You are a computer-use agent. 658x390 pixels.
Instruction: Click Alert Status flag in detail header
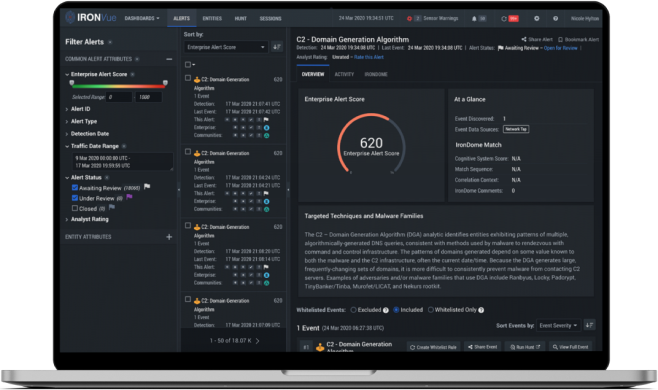point(501,48)
